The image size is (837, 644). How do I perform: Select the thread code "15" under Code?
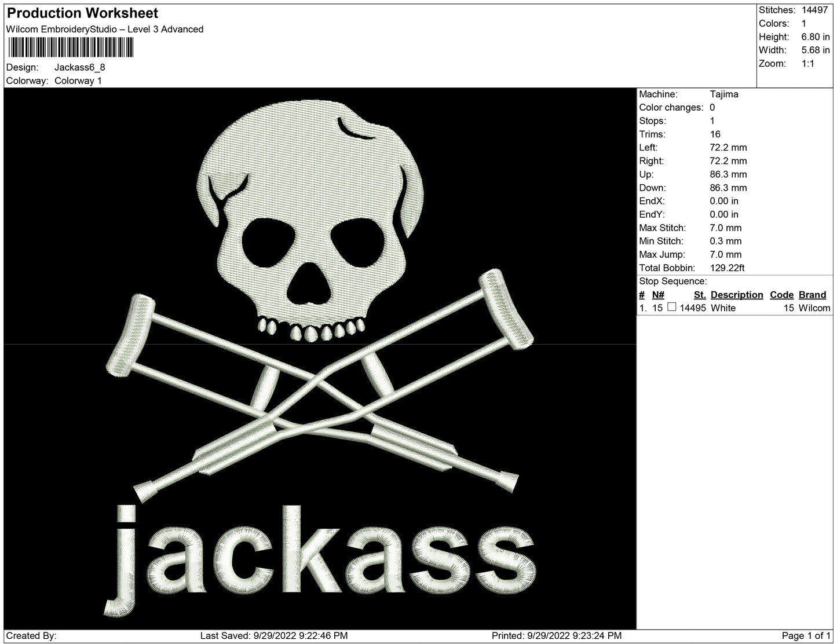789,308
